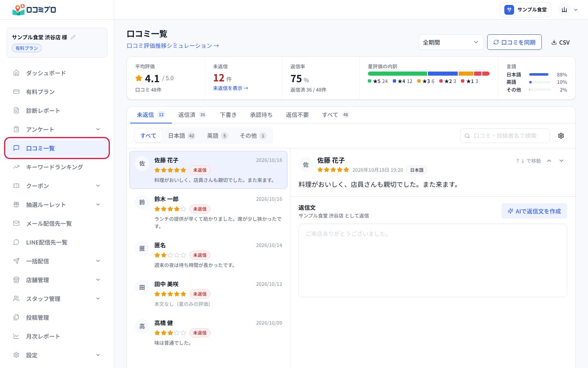Screen dimensions: 588x368
Task: Click the review search input field
Action: pos(505,136)
